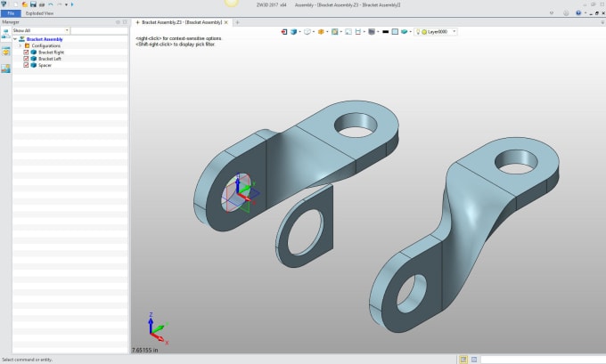
Task: Click the light blue face color swatch
Action: coord(395,32)
